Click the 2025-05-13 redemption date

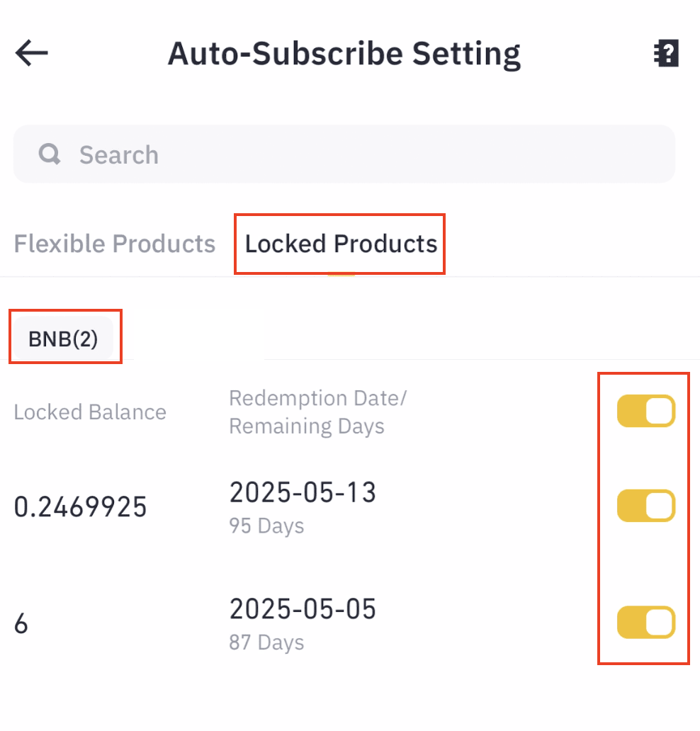pos(303,492)
